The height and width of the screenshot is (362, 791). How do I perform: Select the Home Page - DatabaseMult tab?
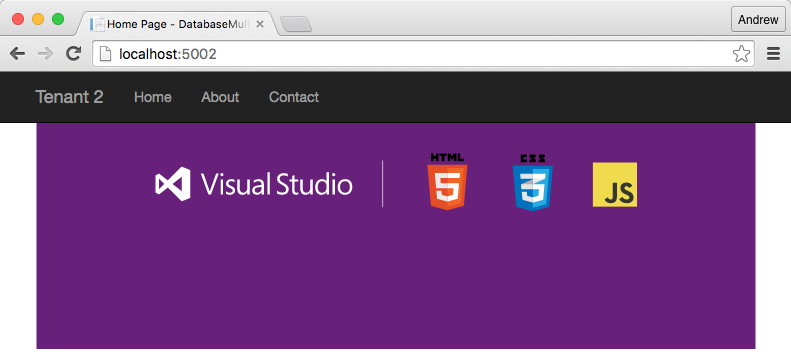(177, 24)
